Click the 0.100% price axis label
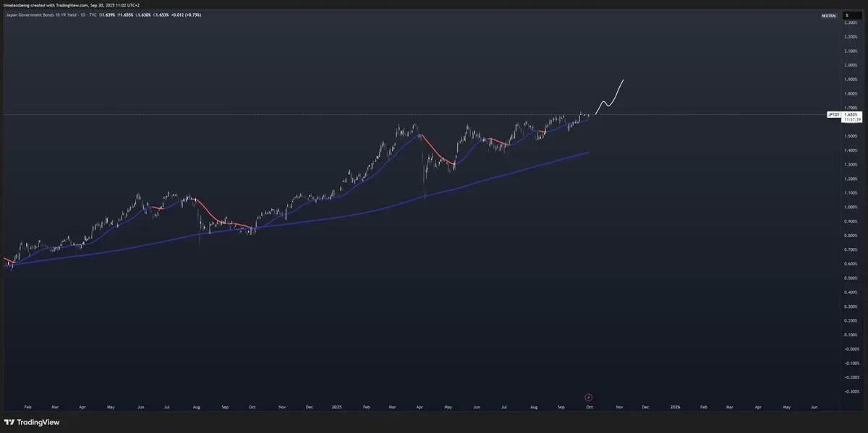 pos(851,335)
